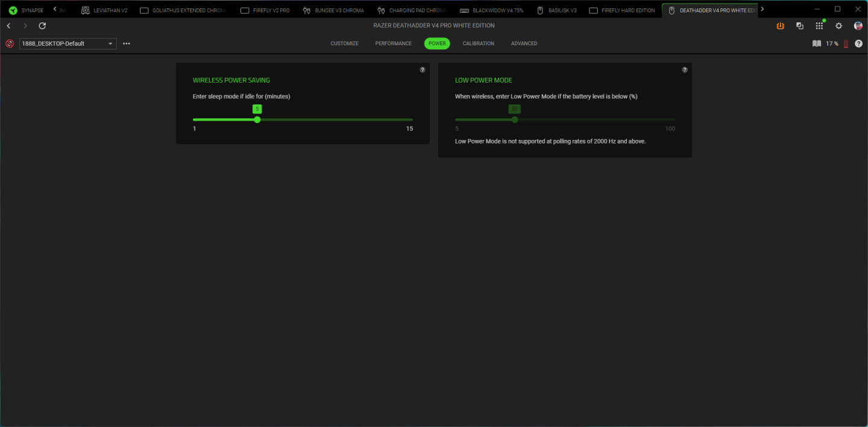This screenshot has height=427, width=868.
Task: Click the overlapping windows icon
Action: point(800,26)
